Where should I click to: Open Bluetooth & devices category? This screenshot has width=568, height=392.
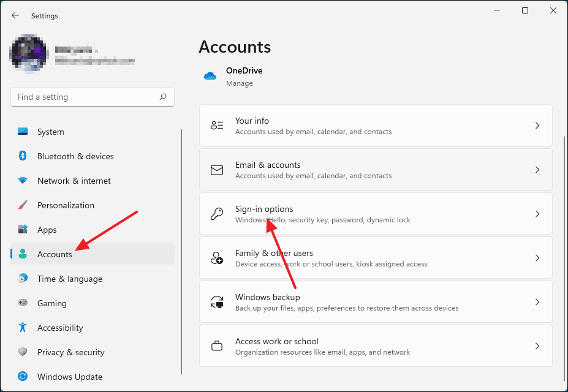click(x=93, y=156)
